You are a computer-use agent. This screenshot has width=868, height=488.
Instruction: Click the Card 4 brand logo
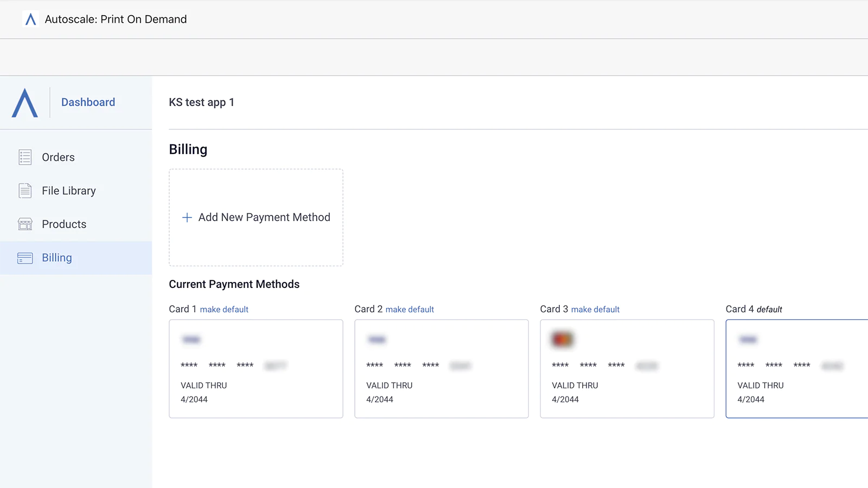coord(748,340)
